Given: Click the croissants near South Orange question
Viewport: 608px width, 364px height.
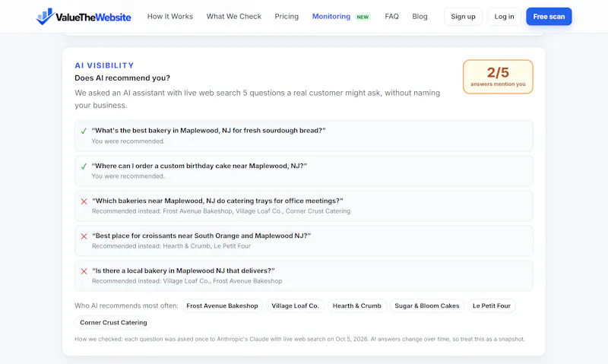Looking at the screenshot, I should pos(201,236).
